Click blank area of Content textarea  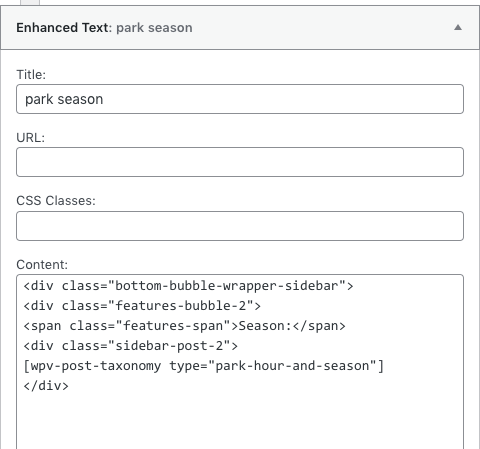tap(240, 420)
